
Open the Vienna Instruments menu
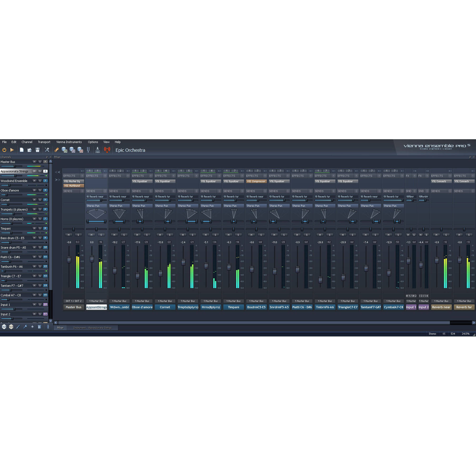[x=69, y=142]
